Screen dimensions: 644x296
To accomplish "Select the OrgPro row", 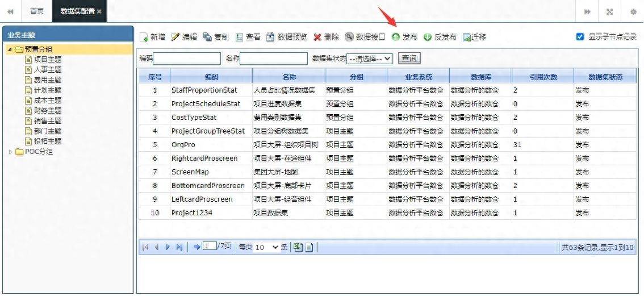I will (x=388, y=145).
